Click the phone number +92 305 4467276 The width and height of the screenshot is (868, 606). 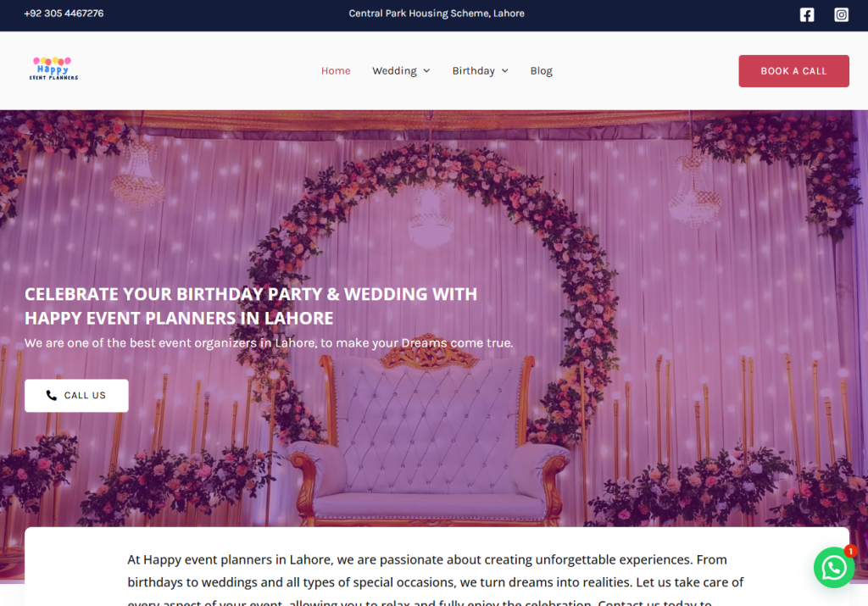(64, 14)
